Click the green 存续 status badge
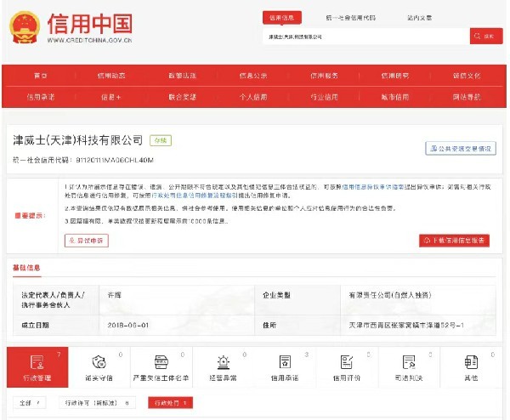This screenshot has height=420, width=510. coord(161,140)
